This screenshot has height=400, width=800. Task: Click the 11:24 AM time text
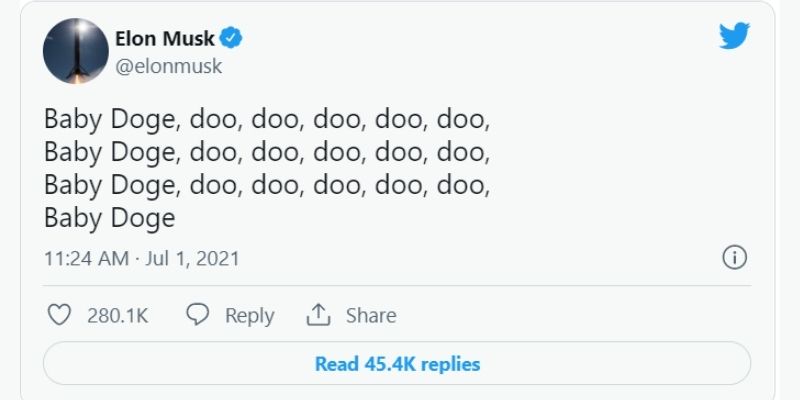[x=86, y=258]
